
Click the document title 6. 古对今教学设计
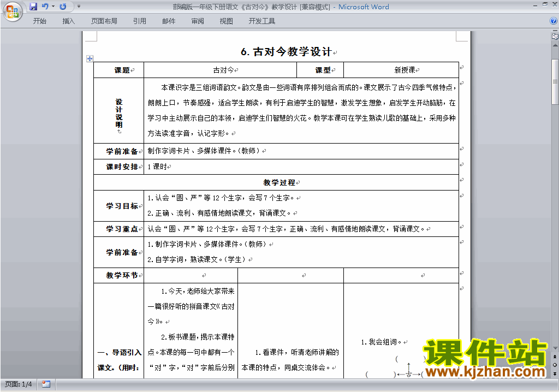tap(287, 52)
